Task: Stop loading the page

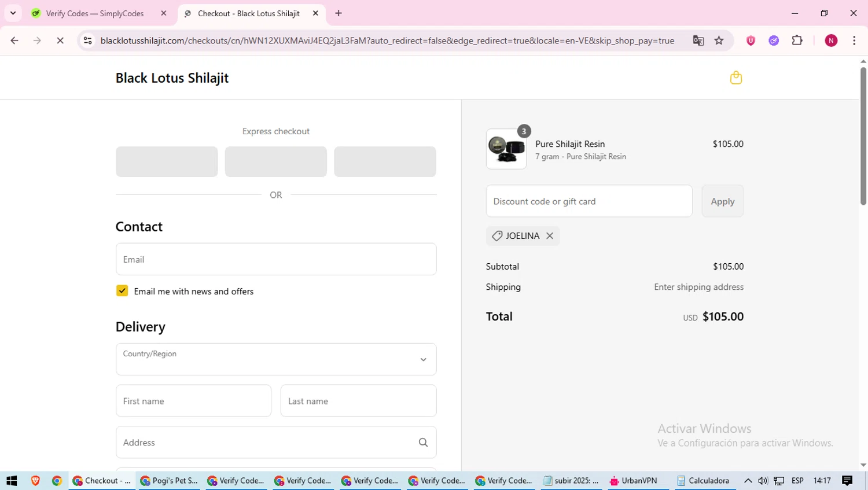Action: (x=60, y=40)
